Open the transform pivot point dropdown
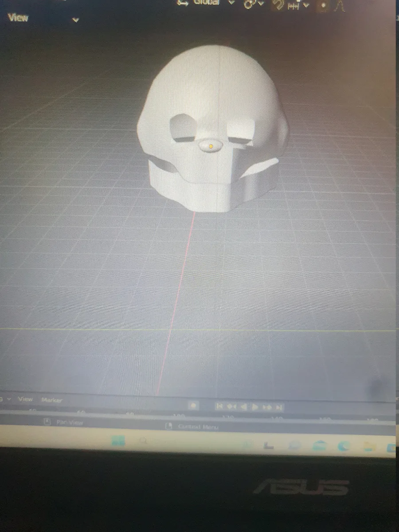 coord(254,4)
